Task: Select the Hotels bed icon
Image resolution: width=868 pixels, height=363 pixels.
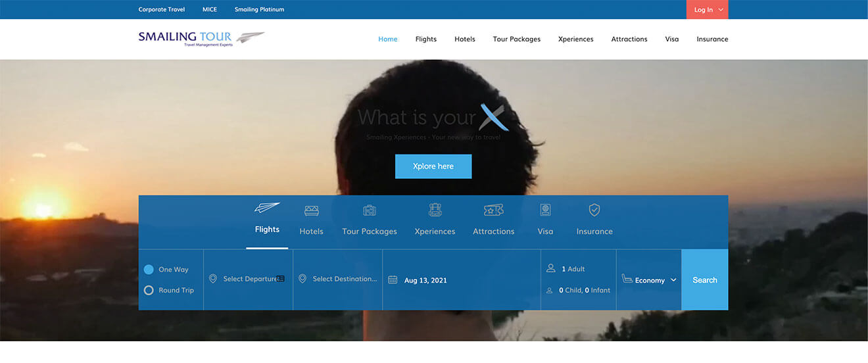Action: [x=311, y=210]
